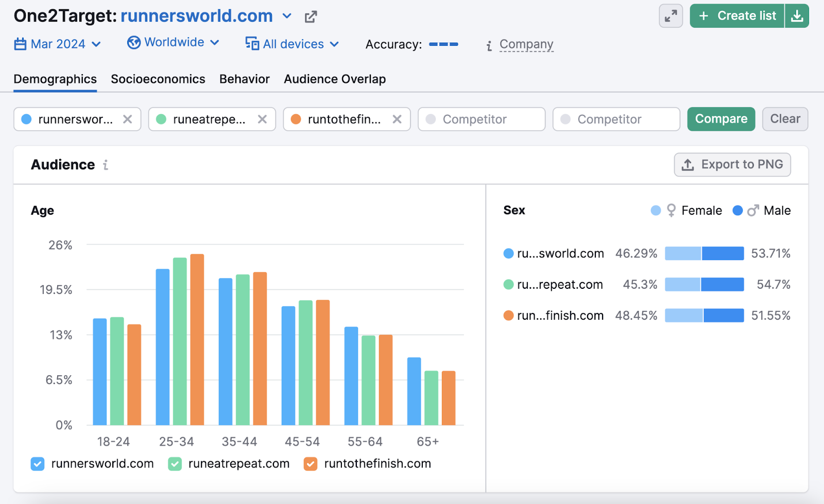Click the devices icon beside All devices
Viewport: 824px width, 504px height.
252,43
